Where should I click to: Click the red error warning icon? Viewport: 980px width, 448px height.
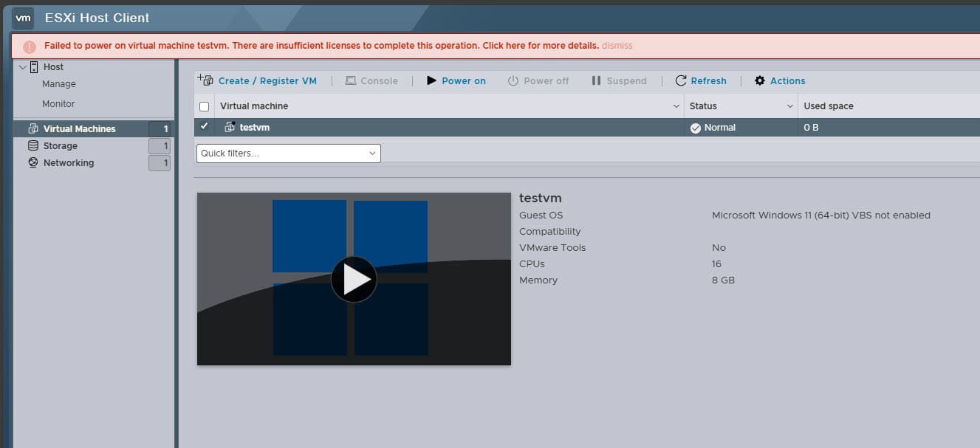pyautogui.click(x=30, y=46)
